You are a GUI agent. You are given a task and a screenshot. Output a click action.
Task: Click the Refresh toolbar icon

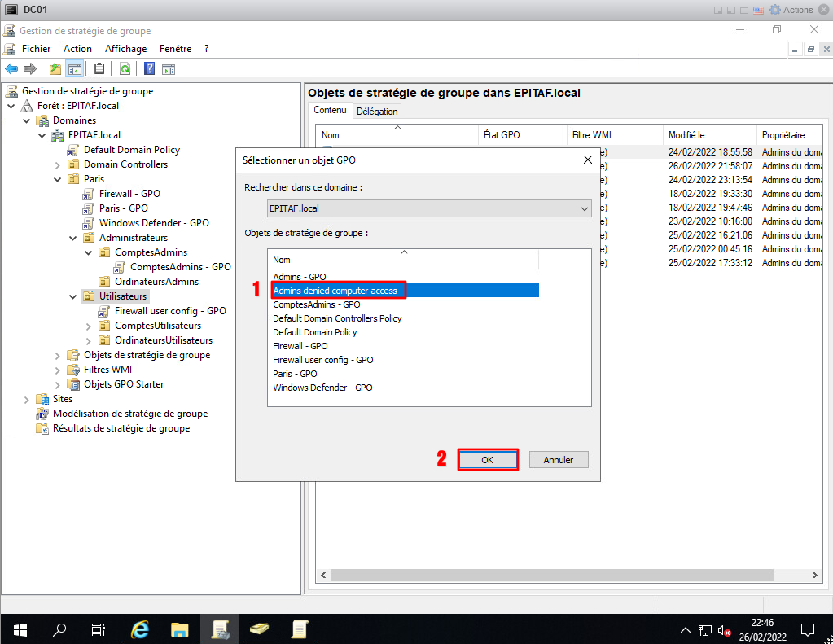(125, 68)
